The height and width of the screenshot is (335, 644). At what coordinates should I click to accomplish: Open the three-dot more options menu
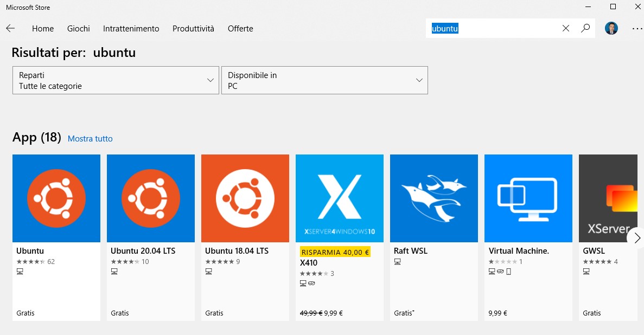tap(637, 29)
